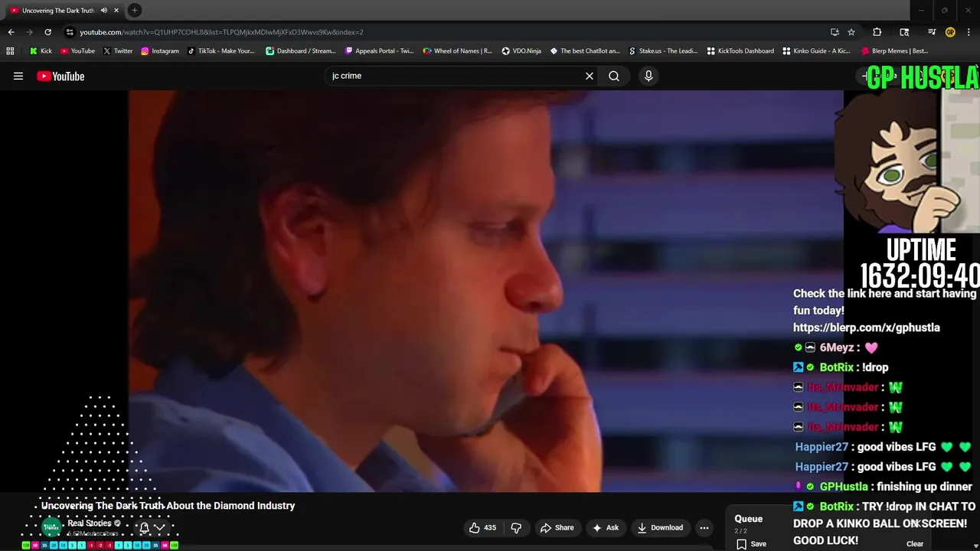Open the Blerp Memes bookmark
The width and height of the screenshot is (980, 551).
894,51
